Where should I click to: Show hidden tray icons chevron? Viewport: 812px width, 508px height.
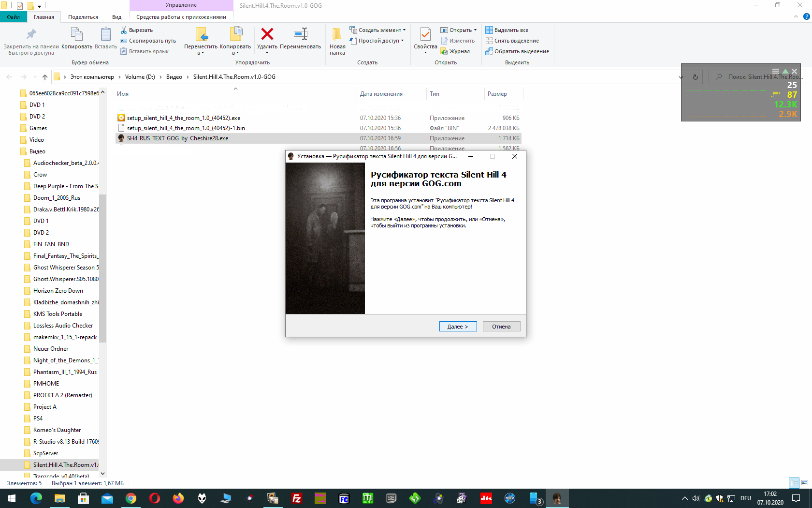[x=684, y=498]
